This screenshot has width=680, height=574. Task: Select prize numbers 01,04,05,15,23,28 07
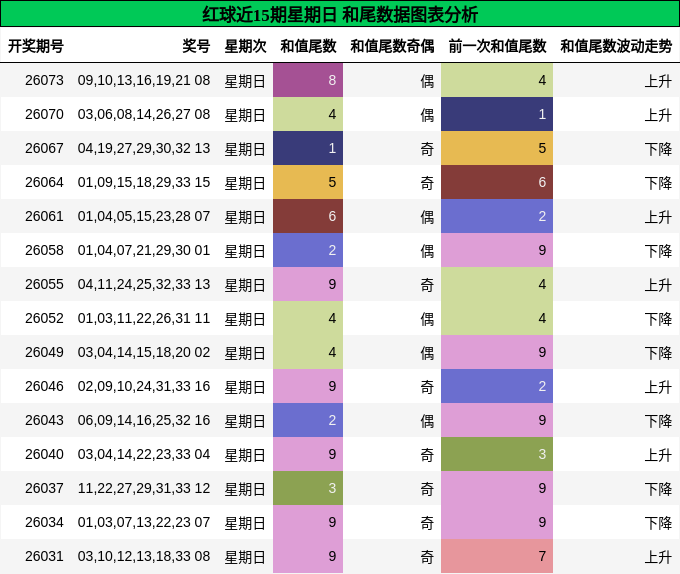[144, 216]
